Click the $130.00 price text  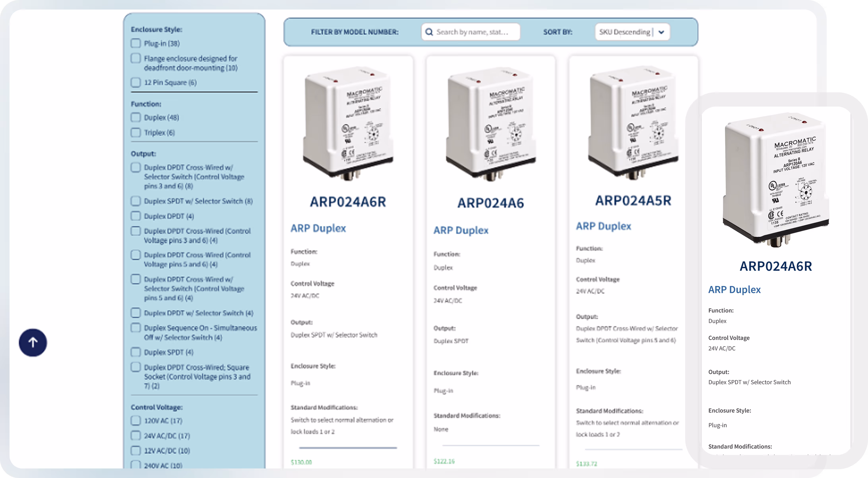[301, 462]
